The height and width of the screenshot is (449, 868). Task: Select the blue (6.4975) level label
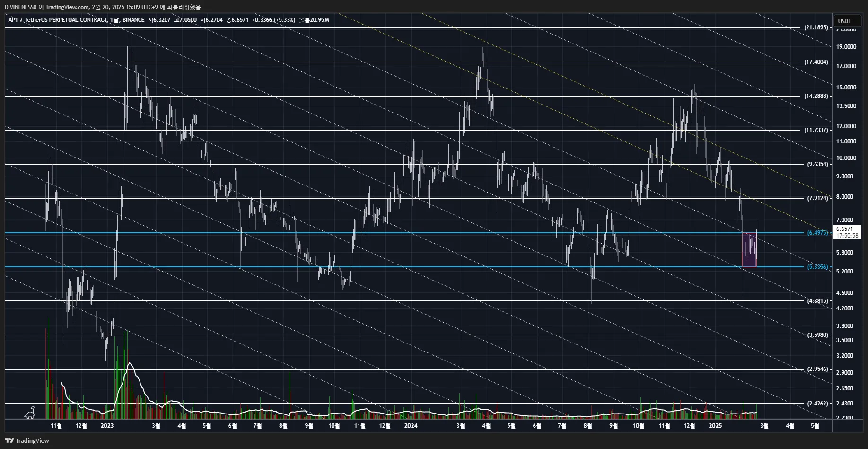point(818,233)
